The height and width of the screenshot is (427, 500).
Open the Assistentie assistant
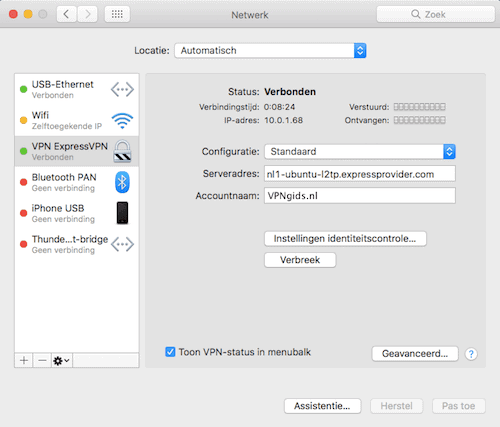tap(322, 406)
